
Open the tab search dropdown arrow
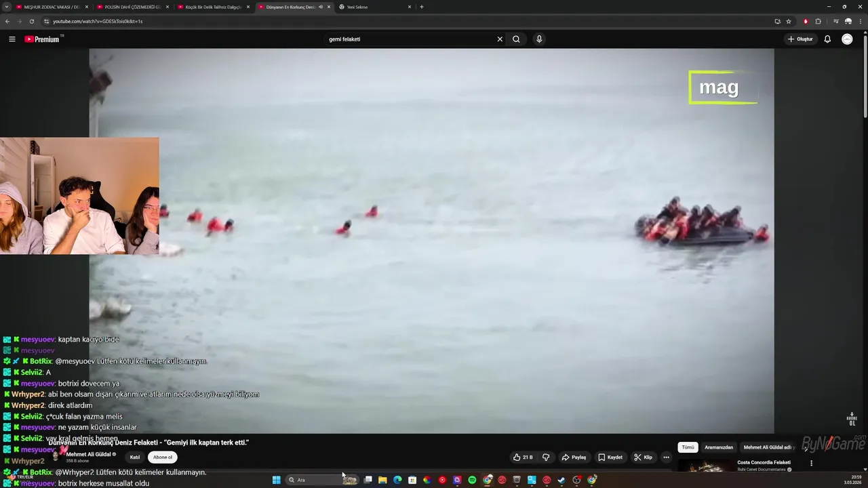[x=7, y=7]
